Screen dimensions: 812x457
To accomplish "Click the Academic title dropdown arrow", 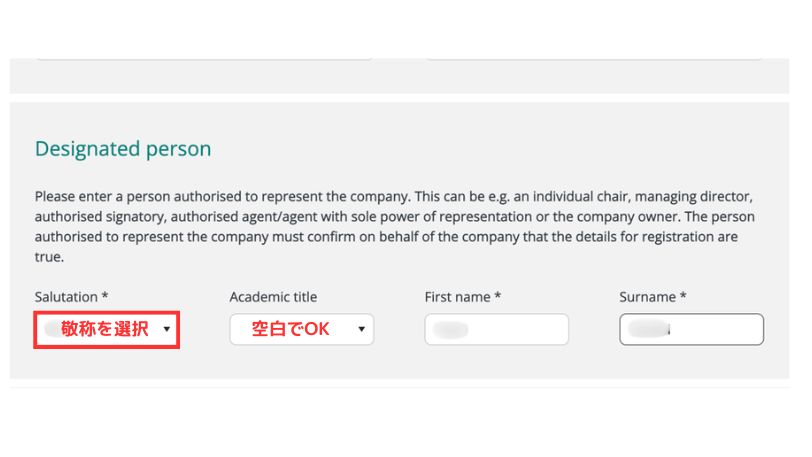I will click(361, 329).
